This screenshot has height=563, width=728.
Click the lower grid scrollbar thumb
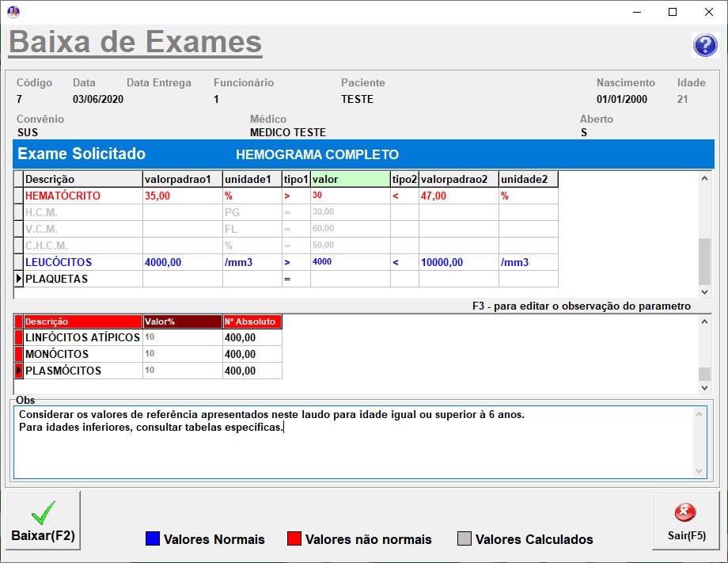[x=704, y=374]
